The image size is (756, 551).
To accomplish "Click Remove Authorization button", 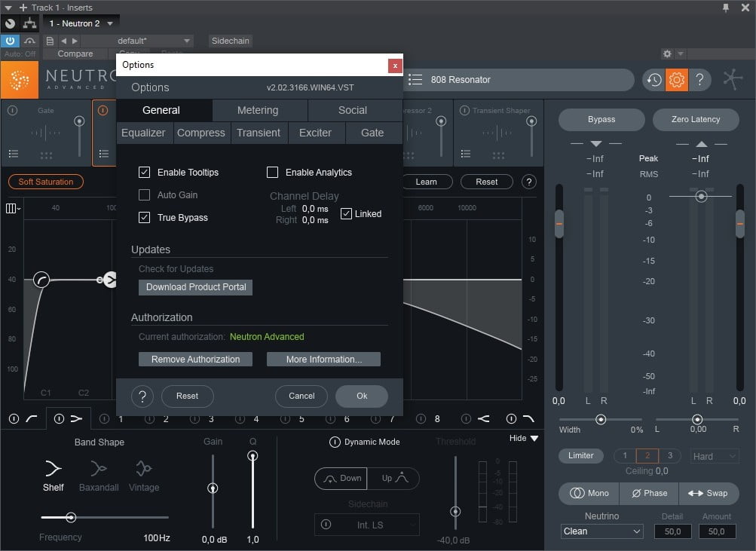I will [x=196, y=359].
